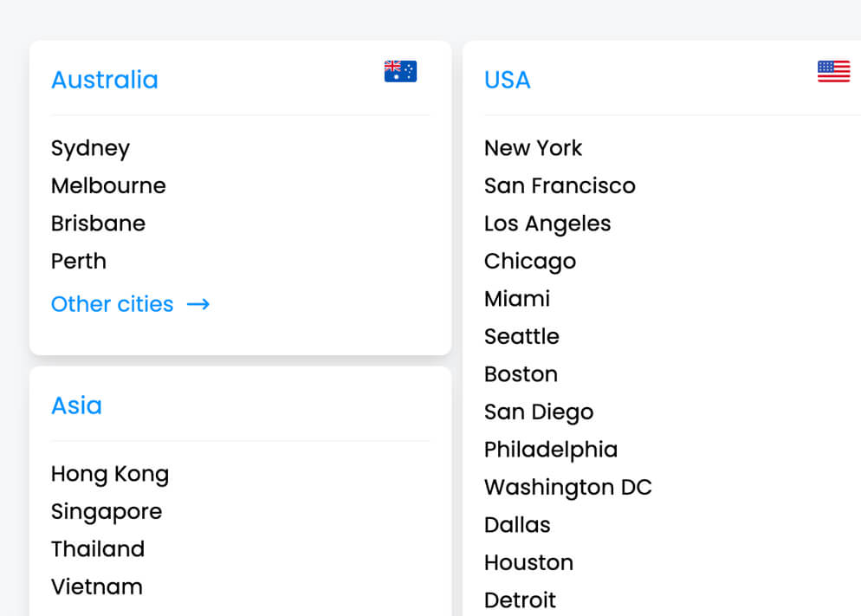Screen dimensions: 861x616
Task: Go to the Brisbane city page
Action: coord(98,224)
